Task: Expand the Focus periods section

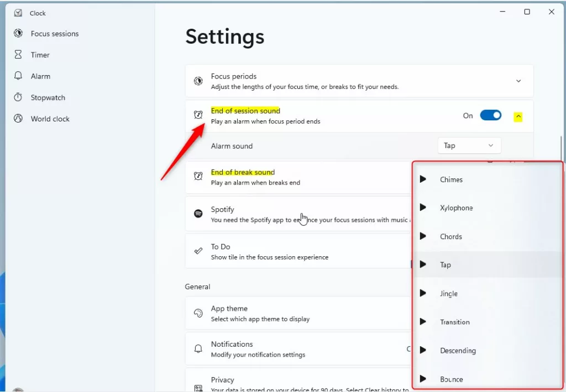Action: pyautogui.click(x=518, y=81)
